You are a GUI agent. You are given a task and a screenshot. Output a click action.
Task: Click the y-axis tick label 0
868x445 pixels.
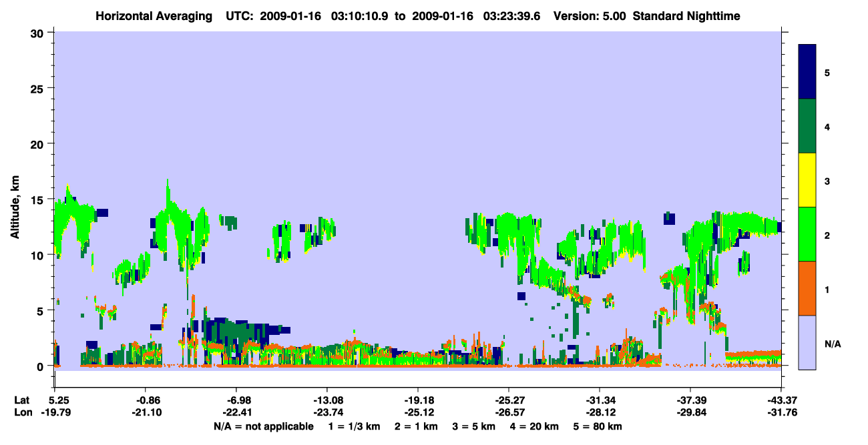(x=41, y=366)
